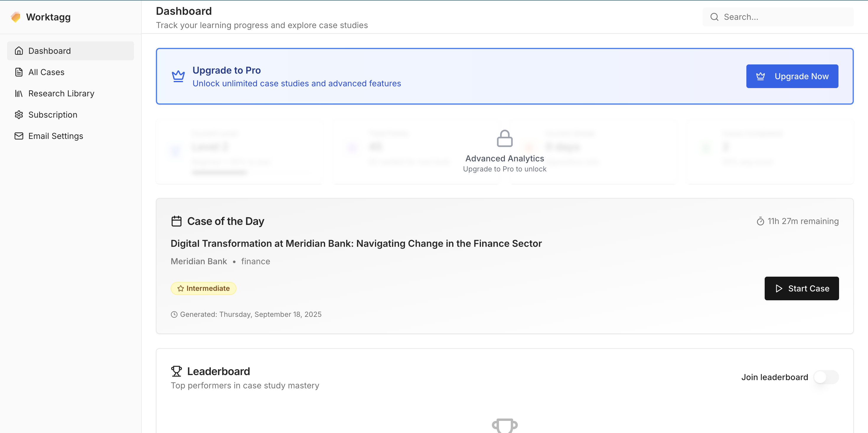Screen dimensions: 868x433
Task: Click the timer icon by remaining time
Action: tap(760, 221)
